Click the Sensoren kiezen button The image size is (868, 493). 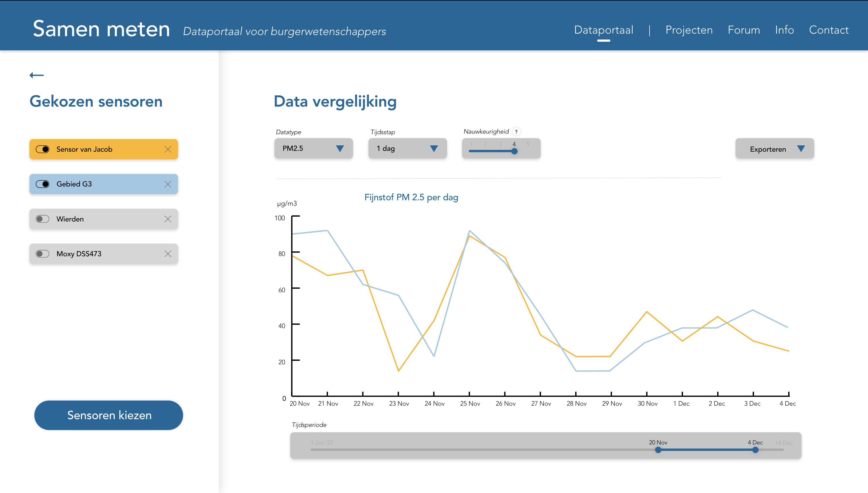tap(108, 415)
